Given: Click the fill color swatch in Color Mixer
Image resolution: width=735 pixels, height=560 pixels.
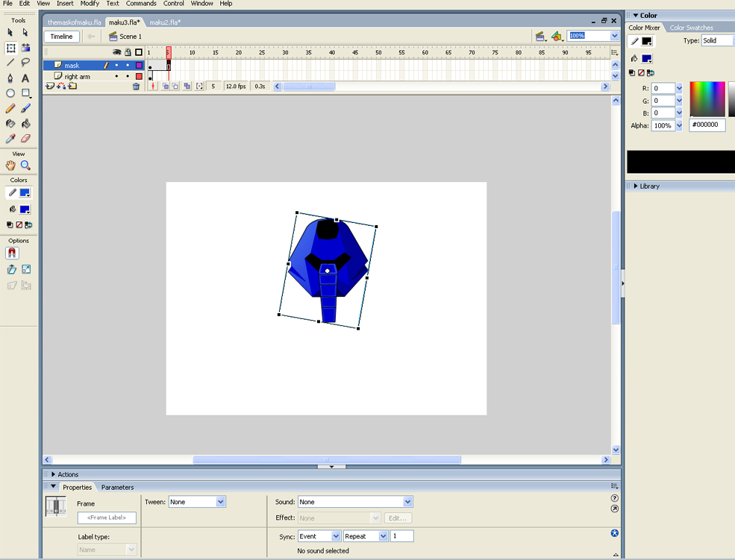Looking at the screenshot, I should (x=645, y=58).
